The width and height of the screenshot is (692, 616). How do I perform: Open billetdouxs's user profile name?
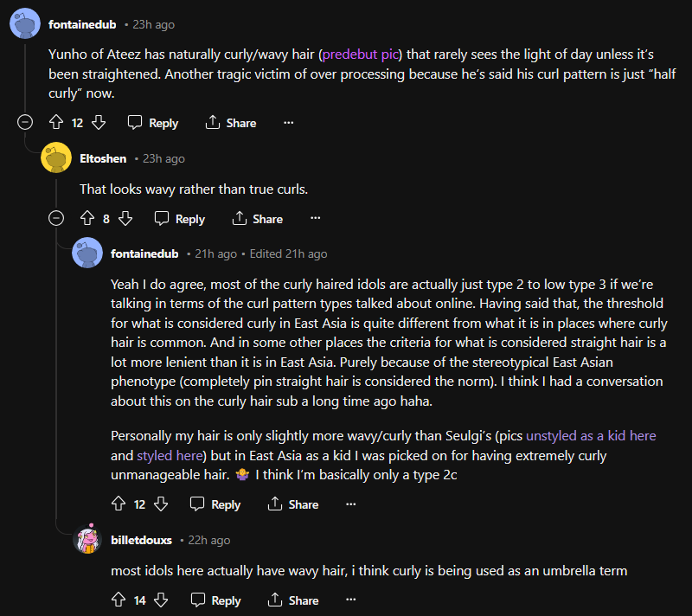point(142,540)
